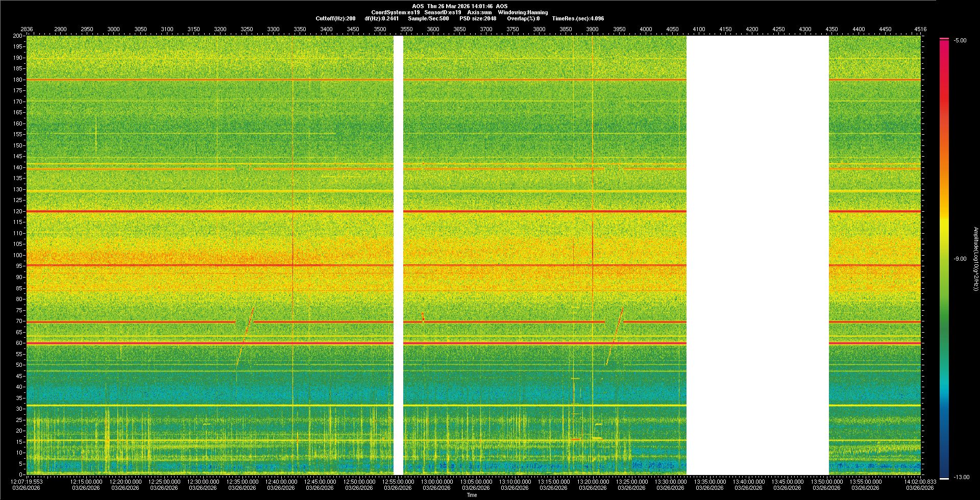
Task: Select the -5.00 colorbar maximum label
Action: tap(960, 41)
